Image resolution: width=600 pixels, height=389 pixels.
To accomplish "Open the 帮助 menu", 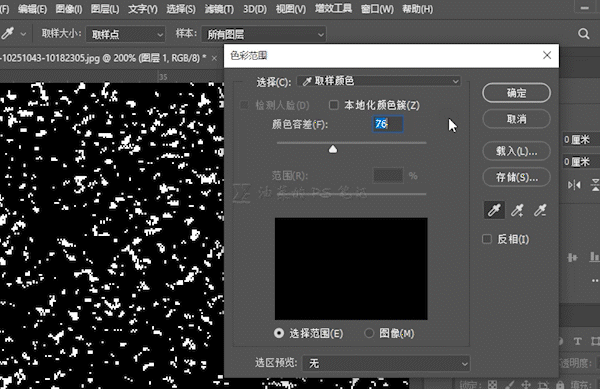I will coord(417,9).
